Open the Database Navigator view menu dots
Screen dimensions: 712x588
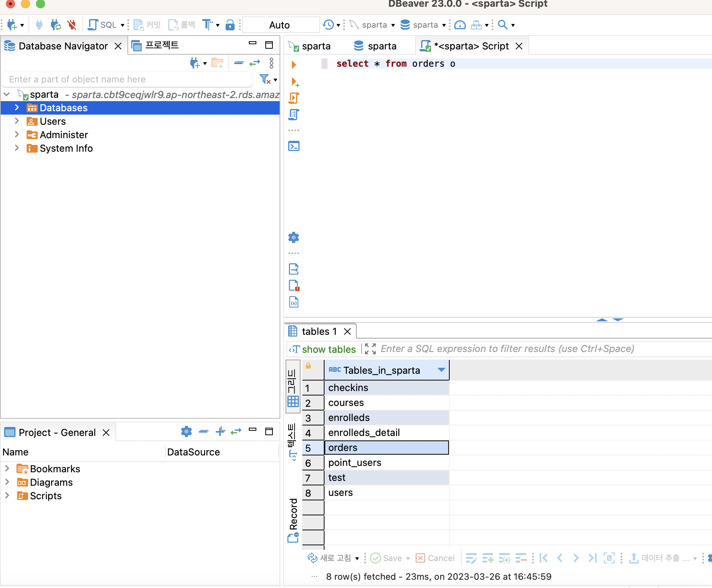click(x=272, y=63)
